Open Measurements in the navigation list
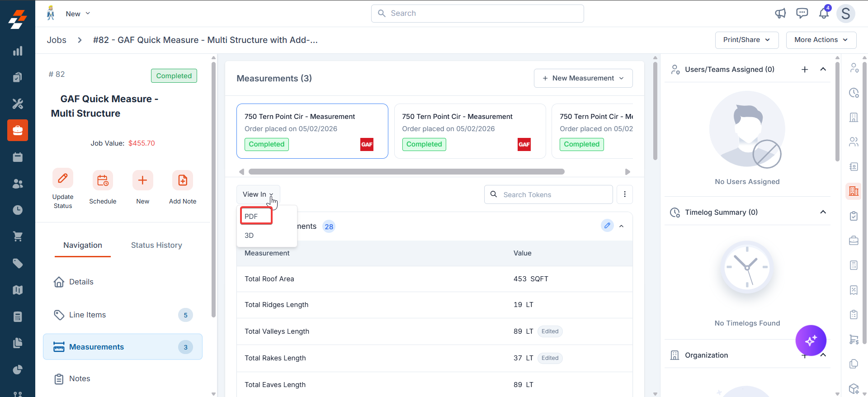 123,347
